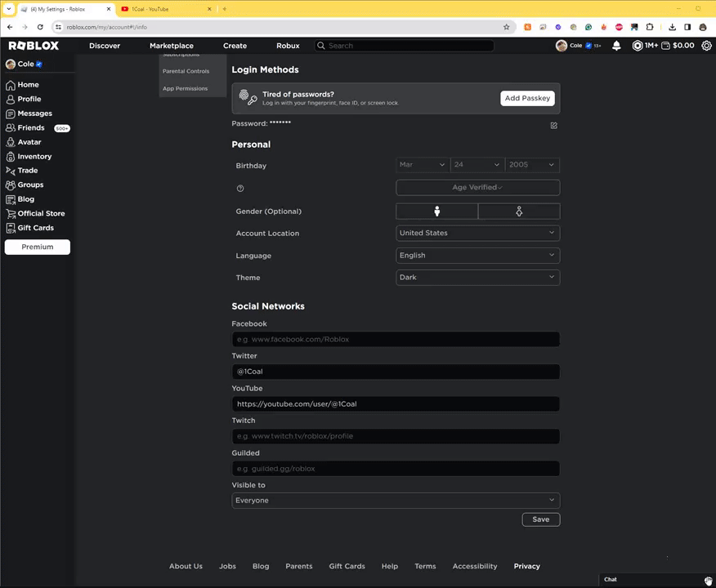Open Gift Cards in the sidebar
Image resolution: width=716 pixels, height=588 pixels.
(x=29, y=228)
